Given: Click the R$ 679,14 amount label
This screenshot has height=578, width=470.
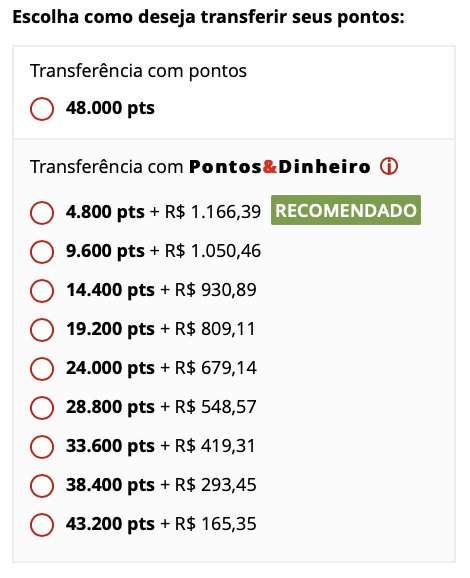Looking at the screenshot, I should 216,368.
